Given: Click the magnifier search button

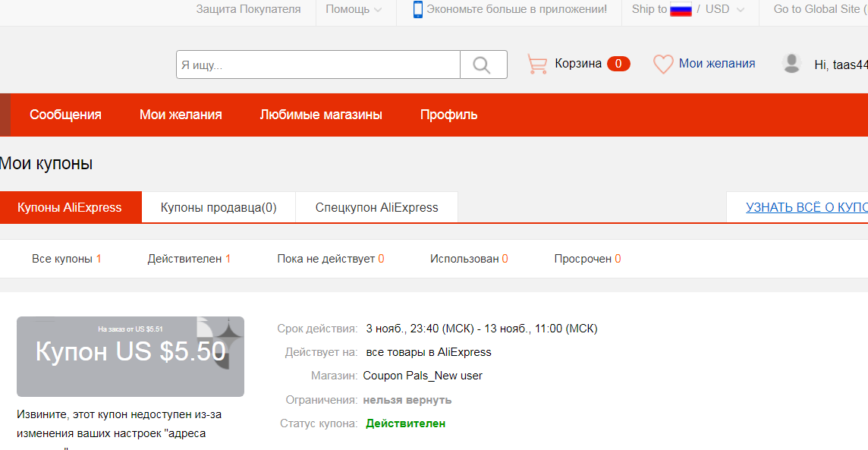Looking at the screenshot, I should coord(483,65).
